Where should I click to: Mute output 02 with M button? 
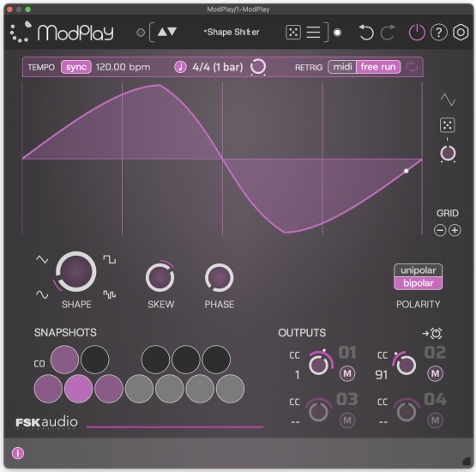[435, 373]
